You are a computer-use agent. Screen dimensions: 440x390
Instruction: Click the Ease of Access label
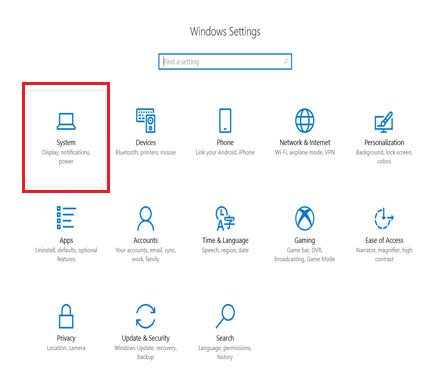pyautogui.click(x=384, y=240)
